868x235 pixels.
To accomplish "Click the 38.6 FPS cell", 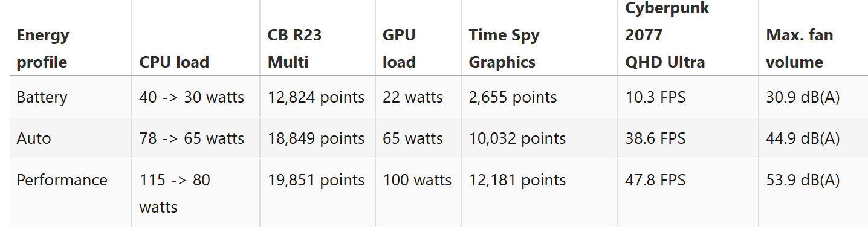I will pos(655,138).
